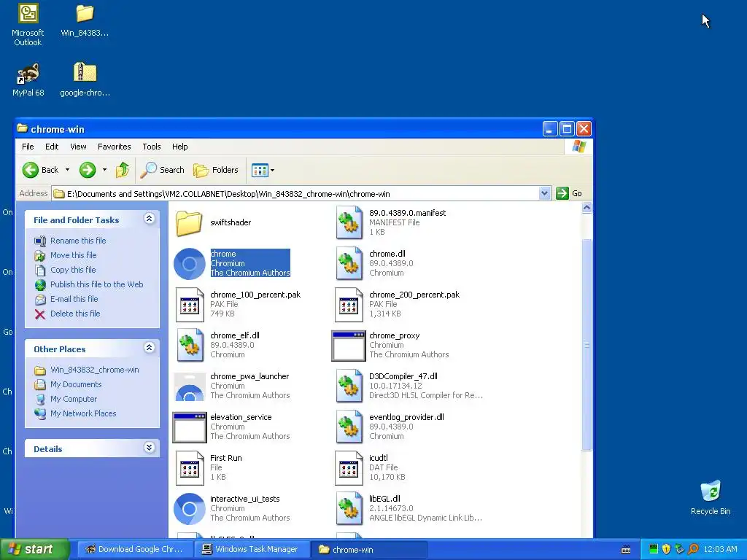Open the swiftshader folder icon
The height and width of the screenshot is (560, 747).
pos(189,223)
